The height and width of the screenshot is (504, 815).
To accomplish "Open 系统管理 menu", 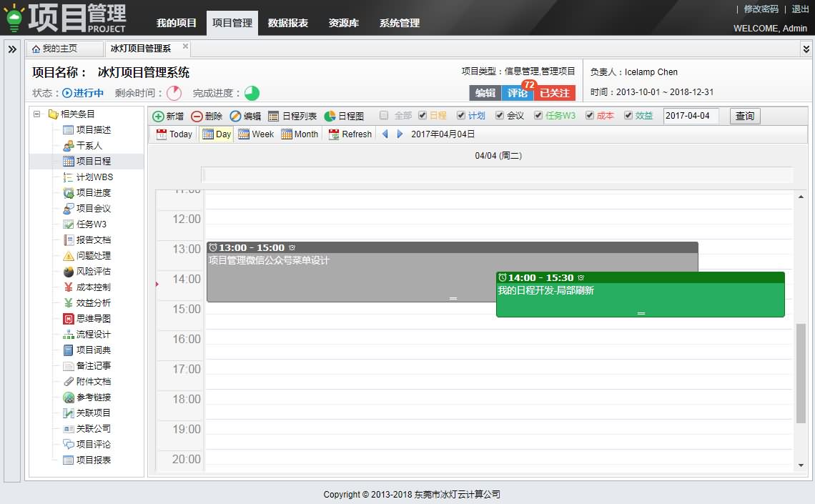I will click(399, 23).
